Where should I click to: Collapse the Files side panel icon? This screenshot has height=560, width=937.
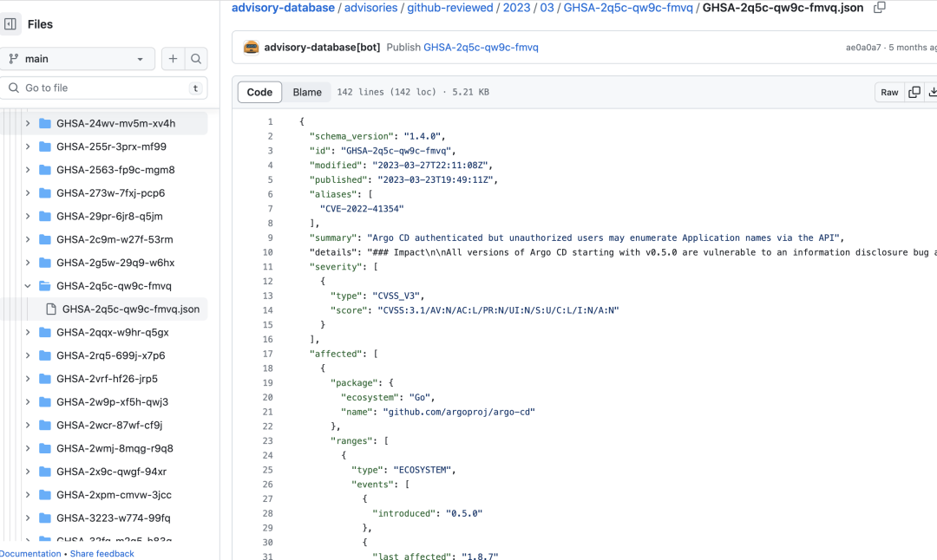10,24
